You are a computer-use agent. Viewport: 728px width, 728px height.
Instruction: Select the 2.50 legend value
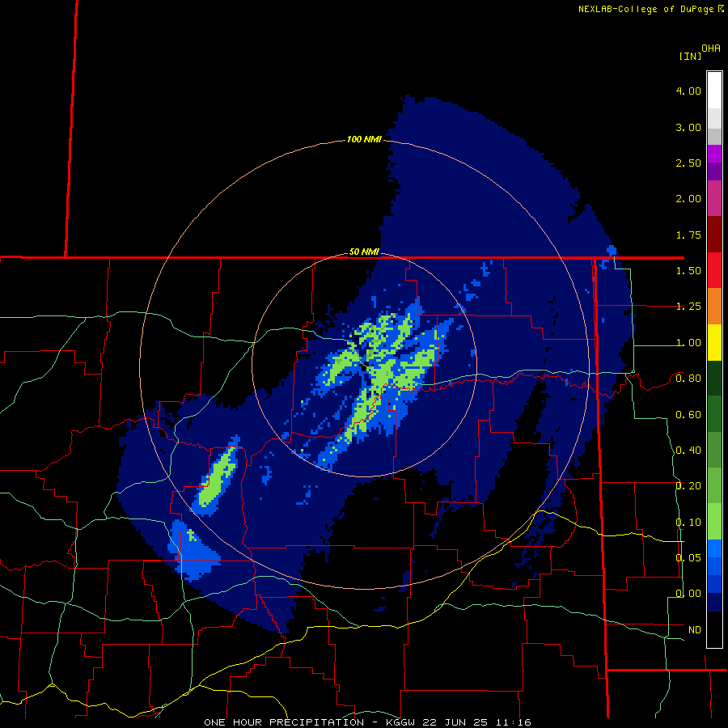click(x=688, y=163)
